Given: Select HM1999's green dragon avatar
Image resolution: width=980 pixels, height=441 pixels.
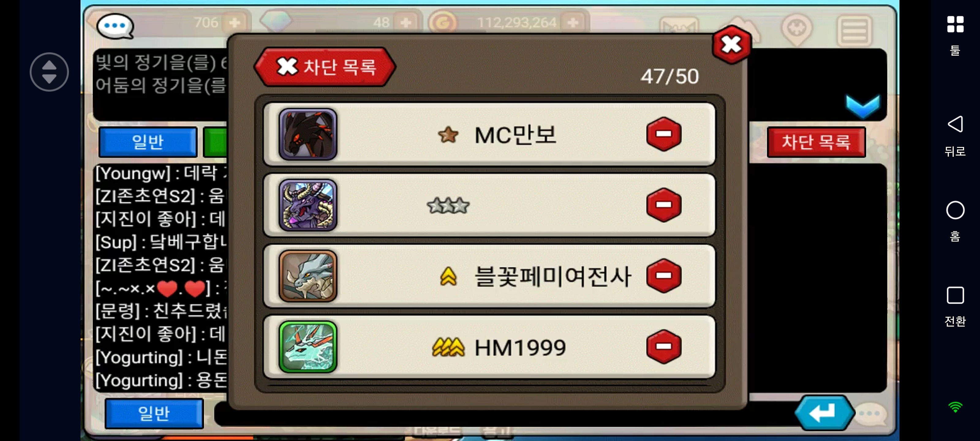Looking at the screenshot, I should [x=307, y=347].
